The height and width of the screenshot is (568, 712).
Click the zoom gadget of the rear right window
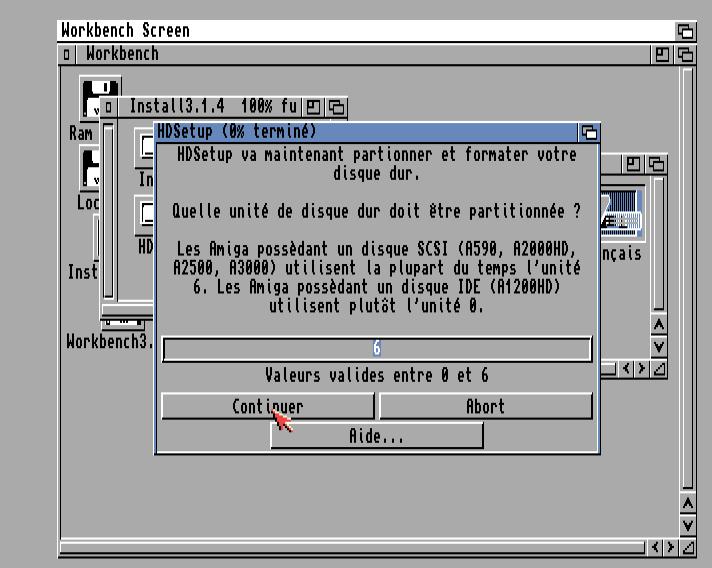pos(633,163)
